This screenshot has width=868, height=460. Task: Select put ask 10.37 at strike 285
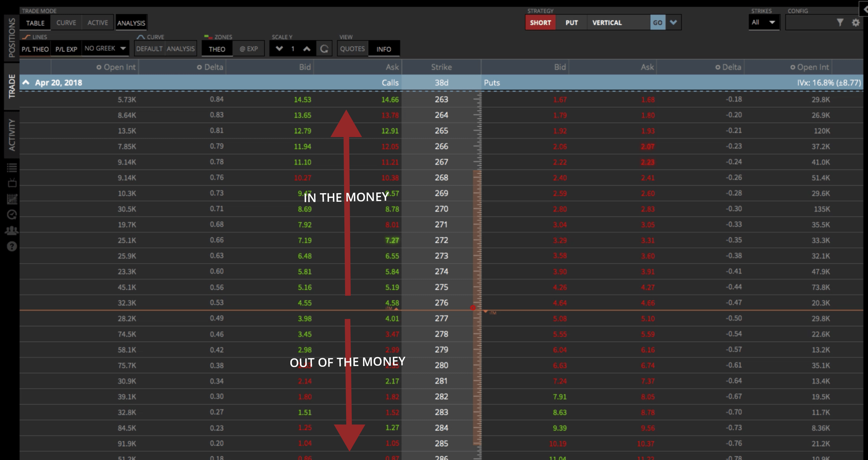coord(646,444)
